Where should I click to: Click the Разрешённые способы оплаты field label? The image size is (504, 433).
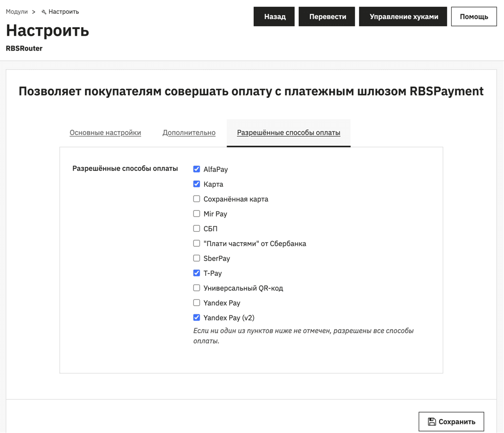point(125,168)
